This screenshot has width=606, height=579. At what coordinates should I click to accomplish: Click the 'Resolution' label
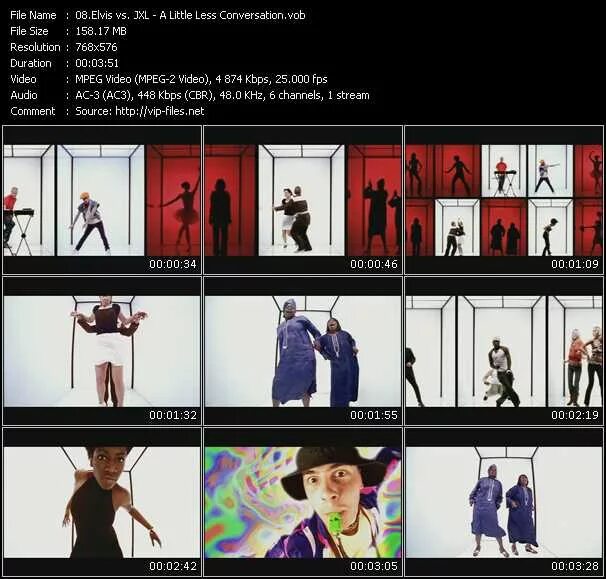point(35,47)
